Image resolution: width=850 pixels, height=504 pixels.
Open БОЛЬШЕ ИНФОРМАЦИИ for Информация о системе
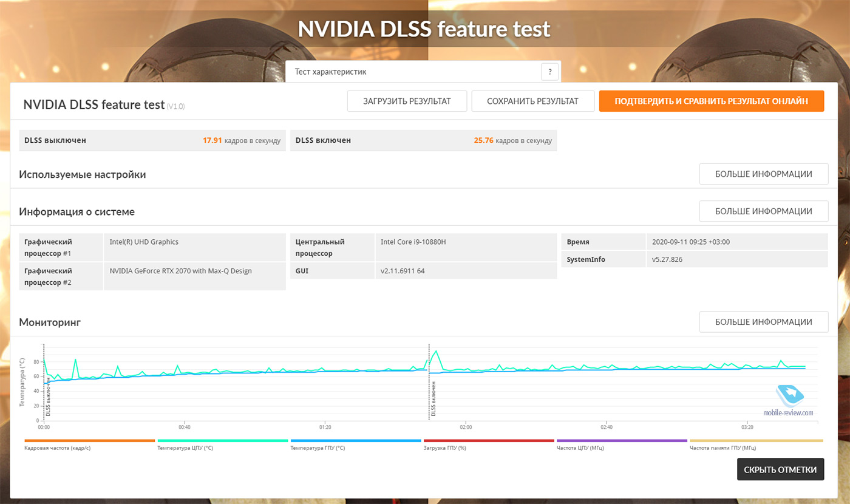point(763,211)
